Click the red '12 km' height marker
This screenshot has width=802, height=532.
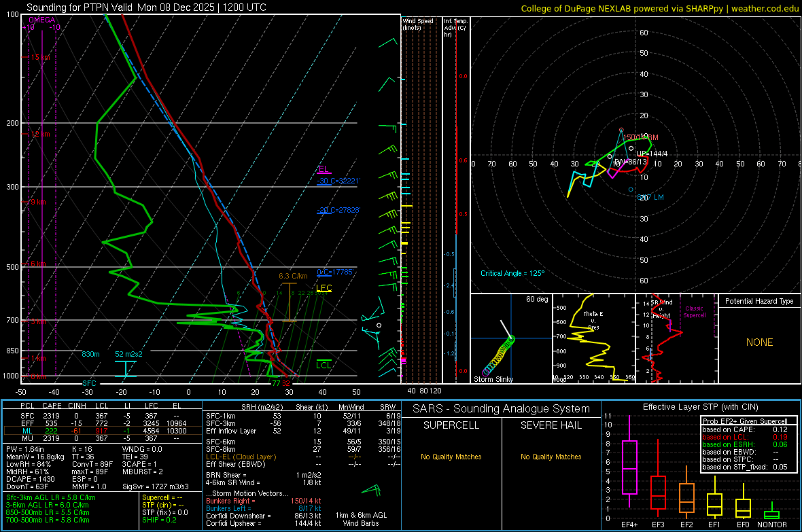pyautogui.click(x=40, y=134)
